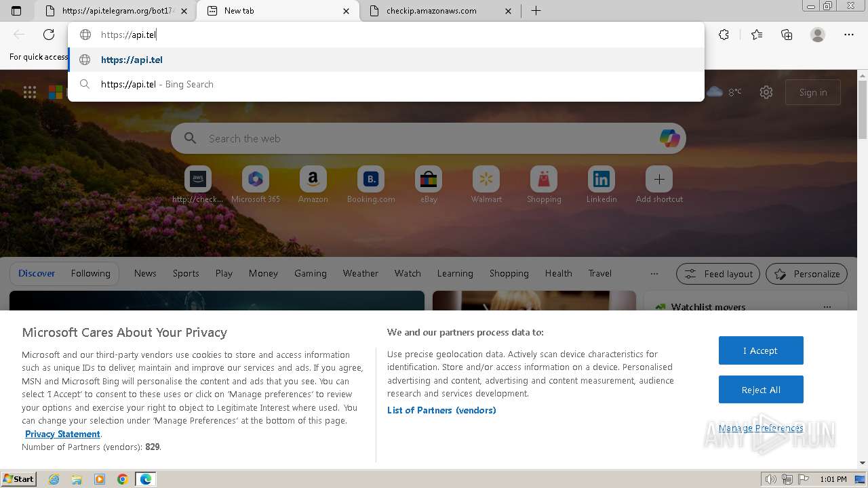Click the browser refresh icon
Image resolution: width=868 pixels, height=488 pixels.
tap(49, 35)
